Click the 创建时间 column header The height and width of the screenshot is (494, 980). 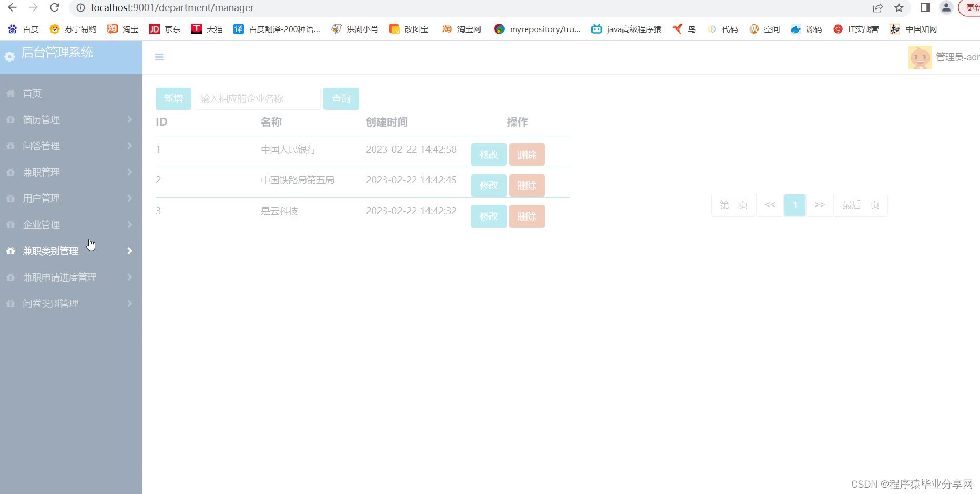387,122
